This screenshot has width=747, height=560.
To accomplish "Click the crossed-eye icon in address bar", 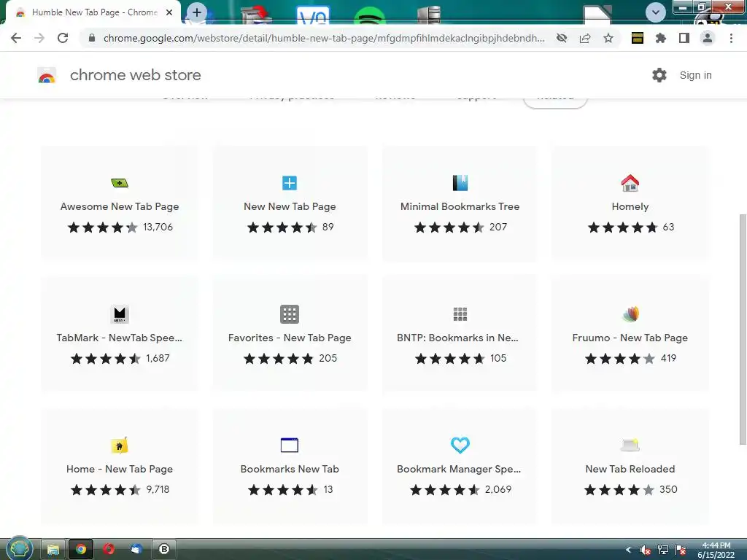I will (x=562, y=38).
